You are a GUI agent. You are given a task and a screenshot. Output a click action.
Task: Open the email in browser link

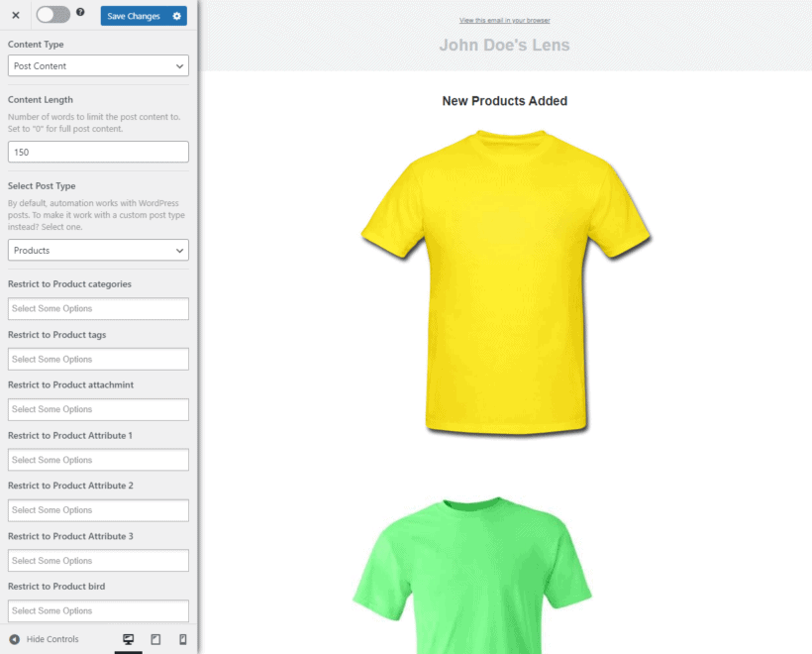pos(505,20)
